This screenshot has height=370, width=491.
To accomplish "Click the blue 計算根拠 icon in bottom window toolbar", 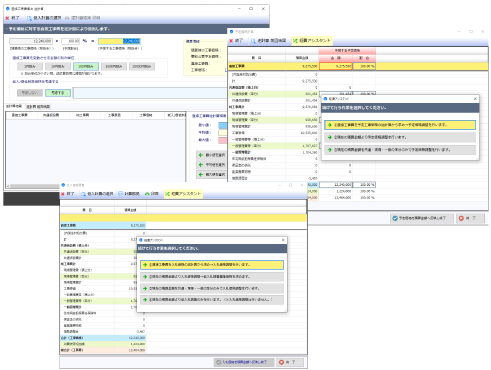I will [121, 194].
